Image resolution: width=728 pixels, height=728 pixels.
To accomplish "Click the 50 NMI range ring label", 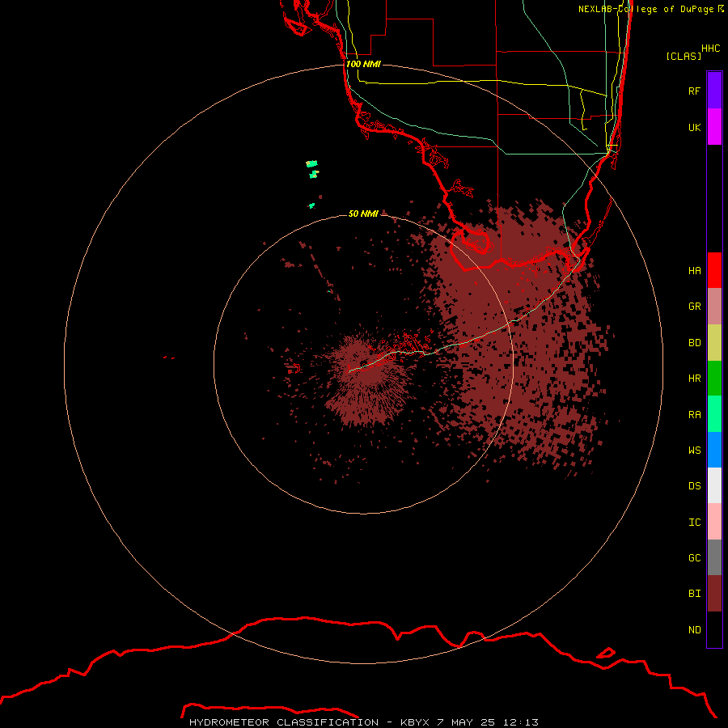I will (363, 214).
